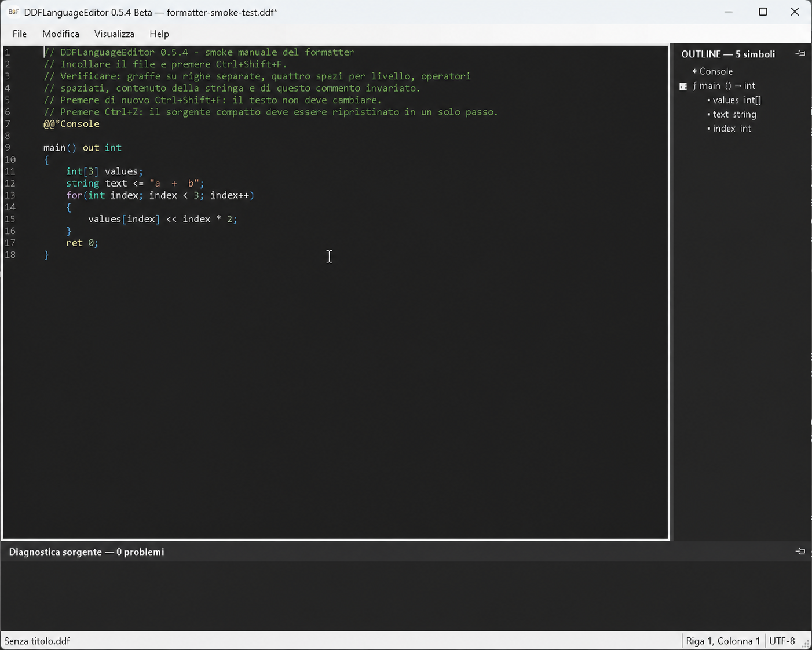
Task: Open the Visualizza menu
Action: 114,34
